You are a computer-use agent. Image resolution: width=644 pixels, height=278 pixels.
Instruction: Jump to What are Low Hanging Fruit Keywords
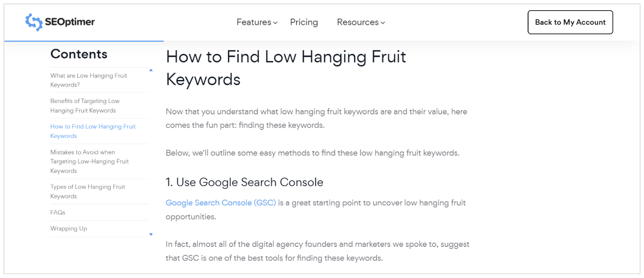[x=89, y=80]
